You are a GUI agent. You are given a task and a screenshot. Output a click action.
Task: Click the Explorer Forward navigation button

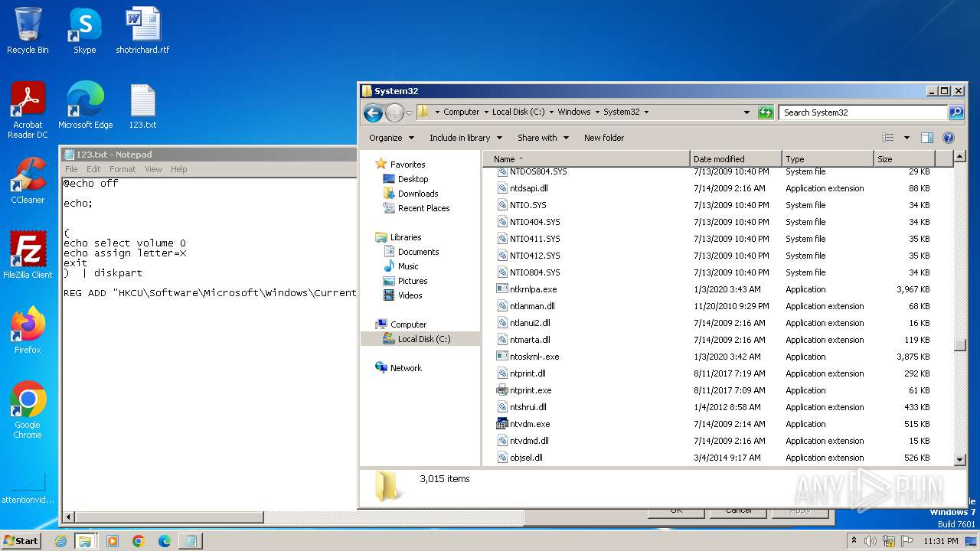pyautogui.click(x=394, y=112)
